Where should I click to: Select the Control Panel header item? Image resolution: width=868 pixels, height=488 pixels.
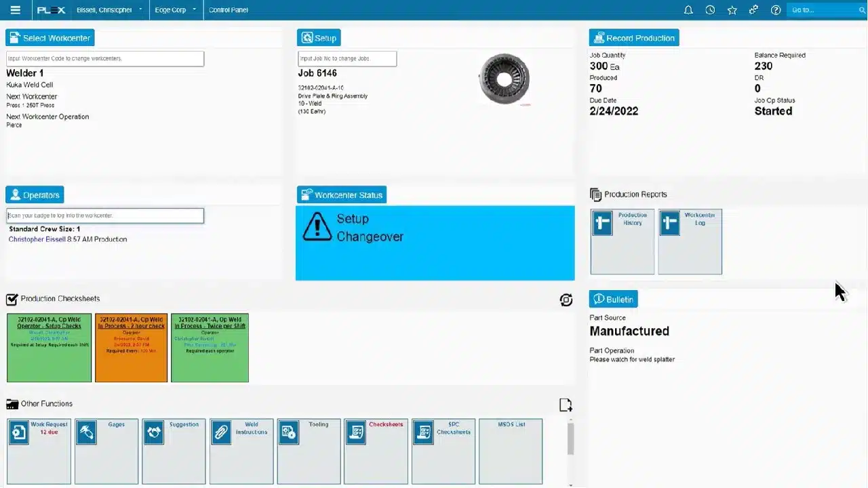pyautogui.click(x=229, y=10)
